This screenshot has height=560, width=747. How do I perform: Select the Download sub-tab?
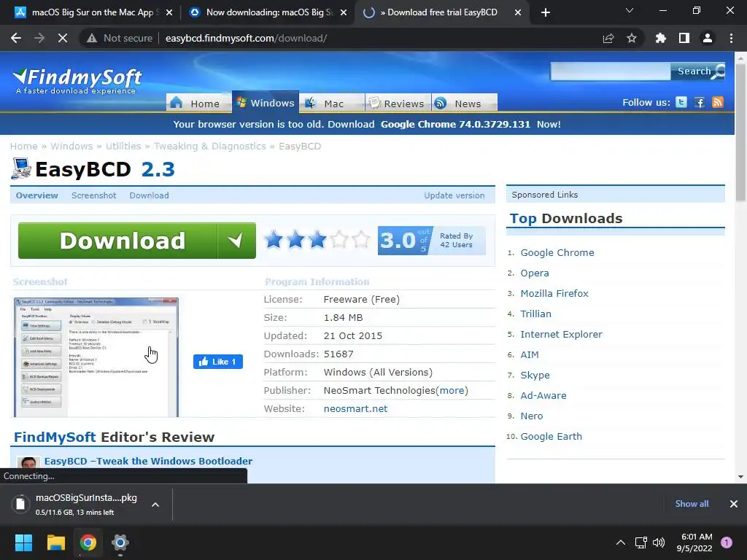tap(149, 195)
